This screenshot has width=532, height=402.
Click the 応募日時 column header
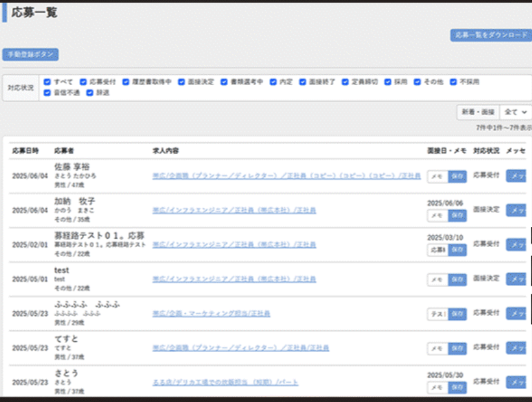click(26, 150)
